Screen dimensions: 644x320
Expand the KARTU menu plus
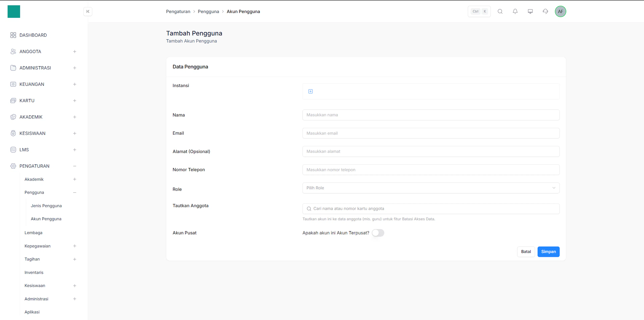coord(74,101)
